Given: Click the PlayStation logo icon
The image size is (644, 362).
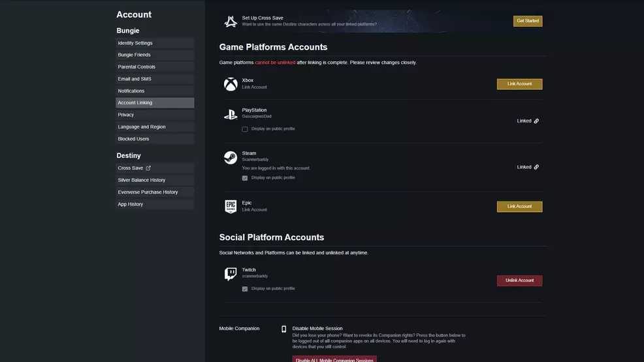Looking at the screenshot, I should click(231, 114).
